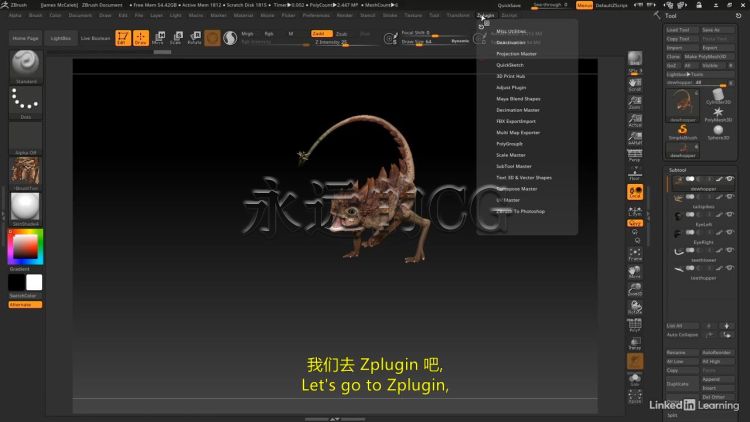
Task: Activate the Scale gizmo mode button
Action: tap(176, 38)
